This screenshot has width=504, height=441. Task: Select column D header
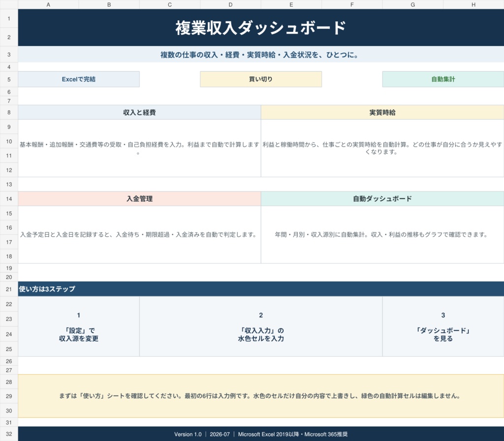[230, 4]
